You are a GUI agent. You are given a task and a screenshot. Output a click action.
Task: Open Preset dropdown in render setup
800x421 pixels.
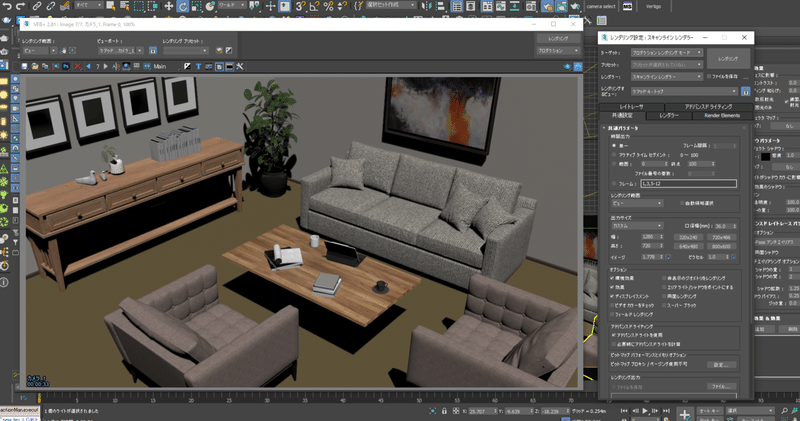click(666, 65)
